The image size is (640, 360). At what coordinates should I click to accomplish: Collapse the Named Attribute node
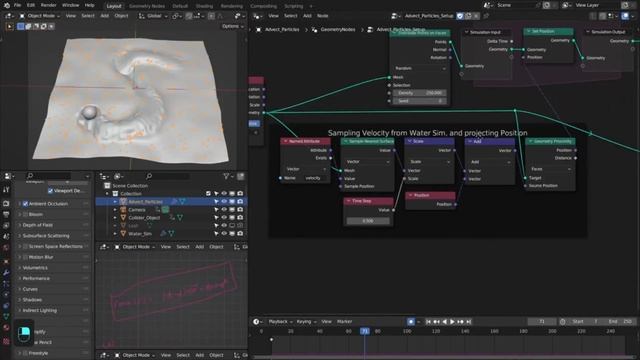[x=286, y=141]
